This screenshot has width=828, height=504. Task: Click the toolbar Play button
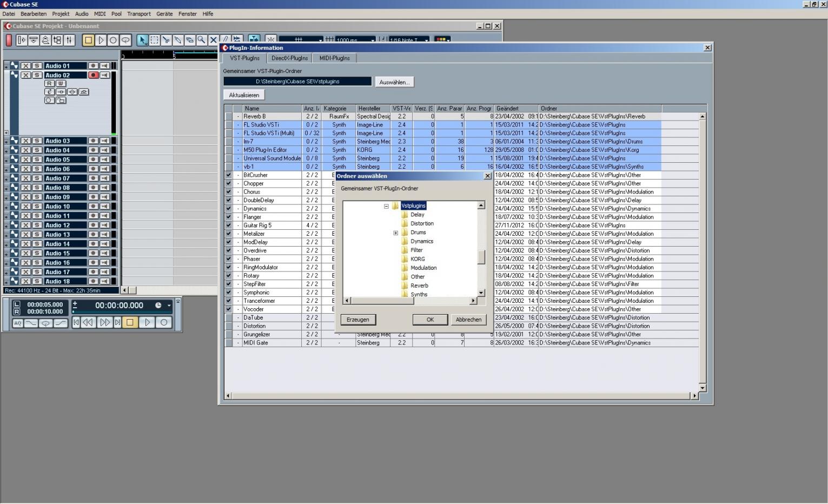click(101, 40)
